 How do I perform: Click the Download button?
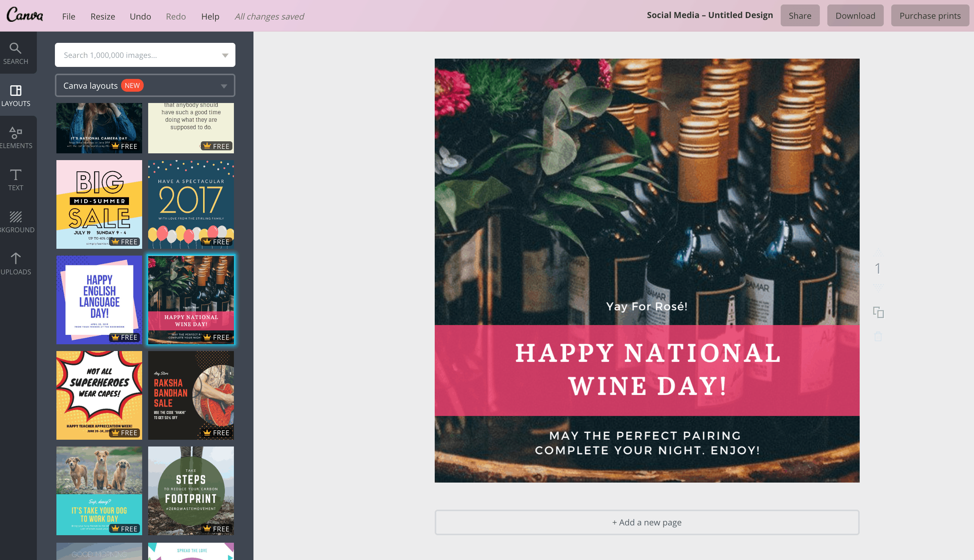pyautogui.click(x=855, y=15)
